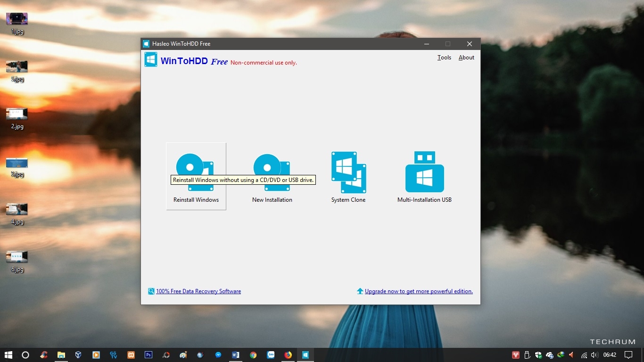644x362 pixels.
Task: Launch Photoshop from the taskbar
Action: click(149, 355)
